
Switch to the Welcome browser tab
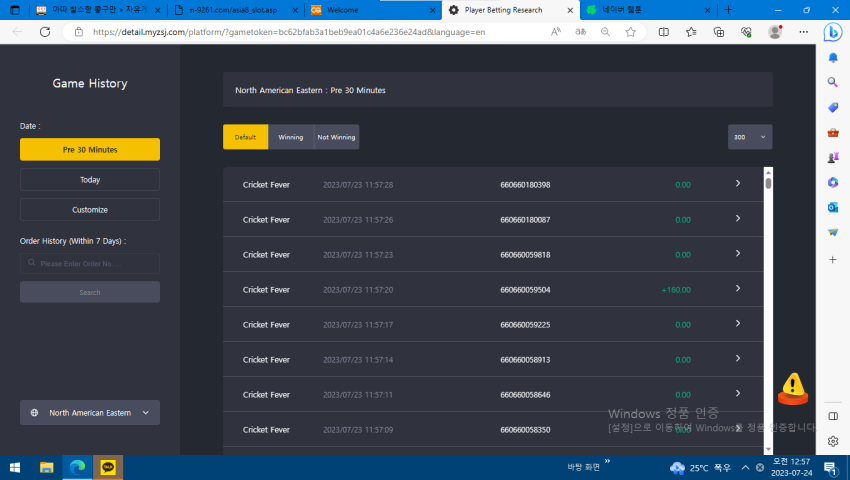click(373, 10)
